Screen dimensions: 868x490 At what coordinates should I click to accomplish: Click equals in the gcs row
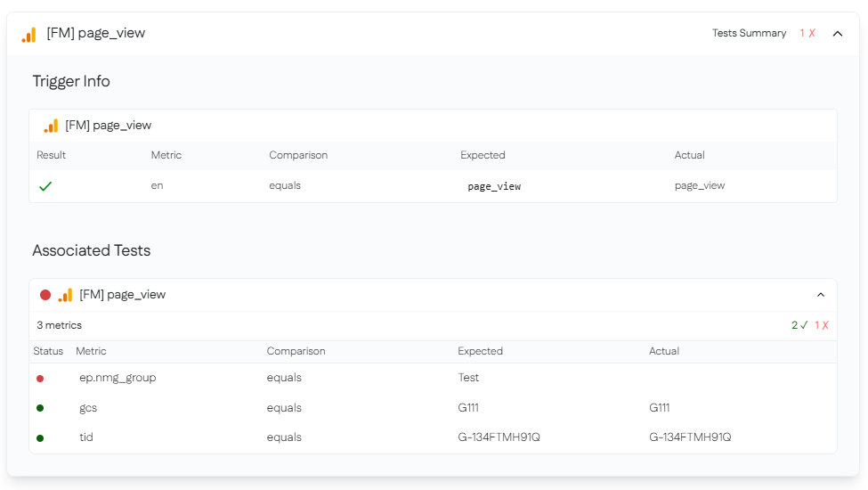click(x=284, y=408)
